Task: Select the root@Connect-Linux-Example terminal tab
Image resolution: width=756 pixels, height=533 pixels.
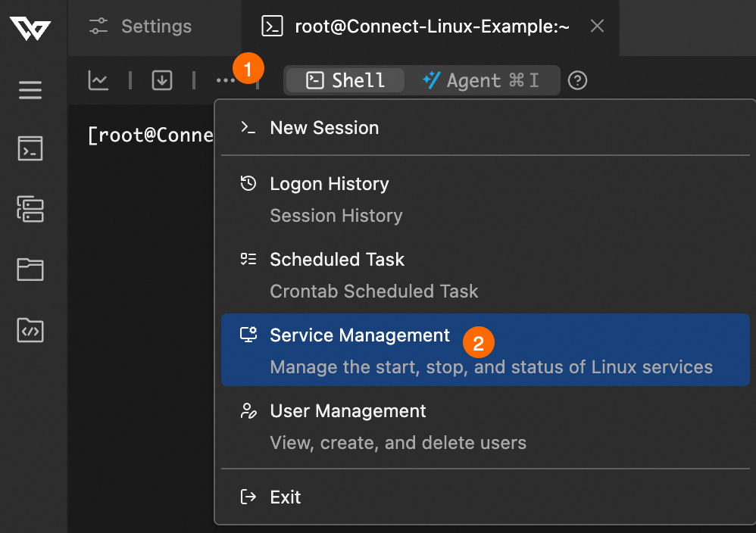Action: tap(417, 27)
